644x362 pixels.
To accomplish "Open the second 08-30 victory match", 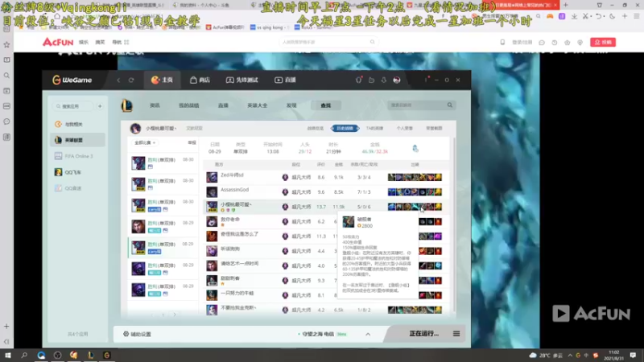I will [163, 184].
